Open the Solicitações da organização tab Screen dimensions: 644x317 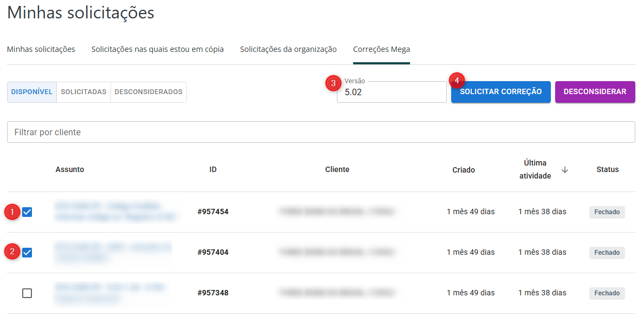pos(288,49)
